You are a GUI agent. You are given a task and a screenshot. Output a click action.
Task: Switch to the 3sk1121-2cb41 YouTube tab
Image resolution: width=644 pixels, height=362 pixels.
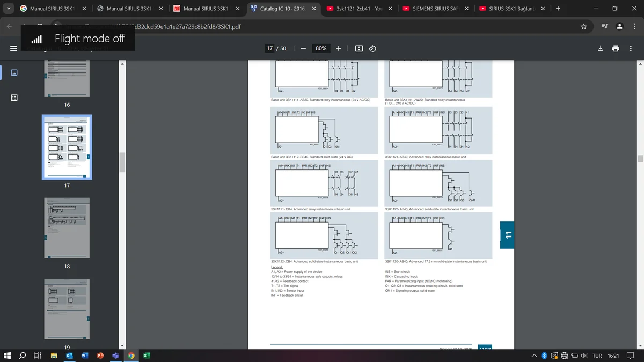pos(360,9)
